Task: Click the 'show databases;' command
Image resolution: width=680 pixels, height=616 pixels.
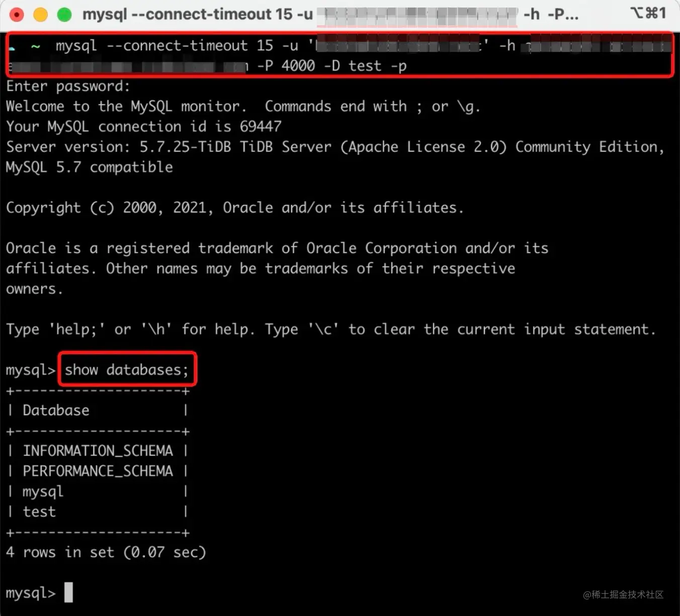Action: (126, 370)
